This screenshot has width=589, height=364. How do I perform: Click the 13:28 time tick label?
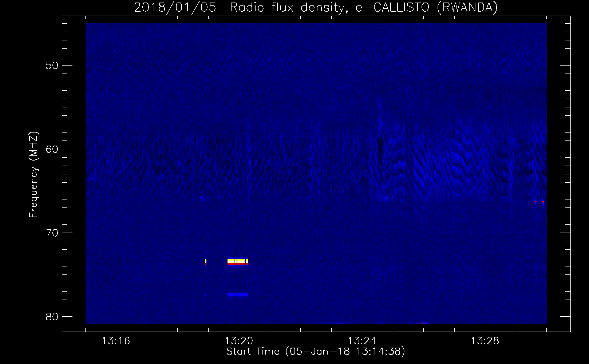pyautogui.click(x=485, y=341)
